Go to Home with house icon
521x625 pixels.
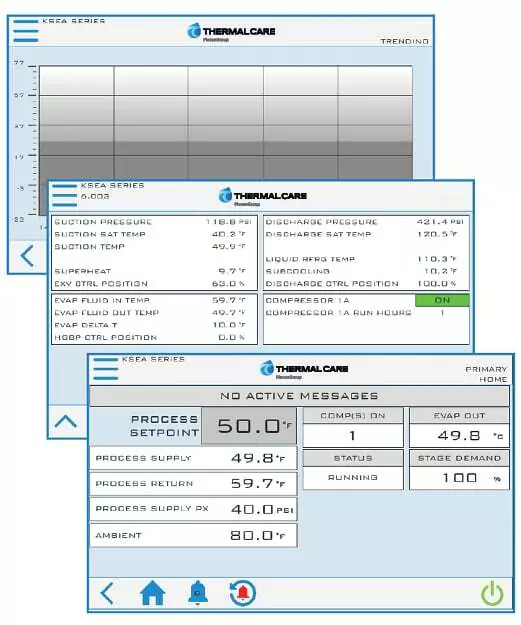click(x=153, y=593)
